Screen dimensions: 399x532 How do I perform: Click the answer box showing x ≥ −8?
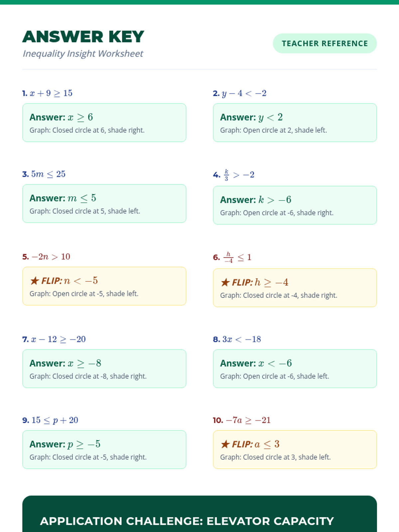tap(104, 368)
